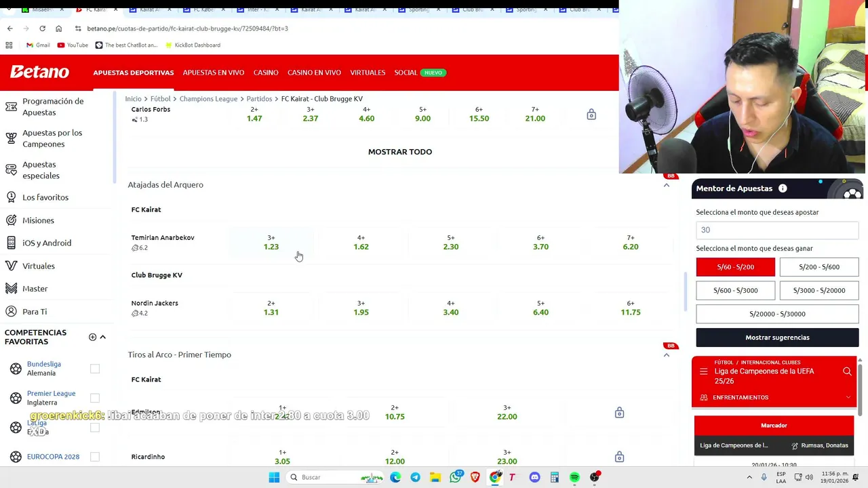Open the Windows Start button
The height and width of the screenshot is (488, 868).
[x=274, y=477]
